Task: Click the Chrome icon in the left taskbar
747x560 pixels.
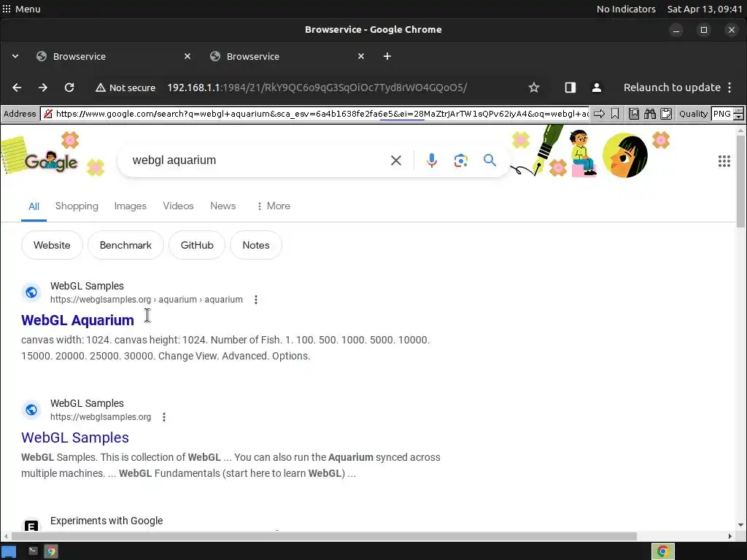Action: [x=51, y=551]
